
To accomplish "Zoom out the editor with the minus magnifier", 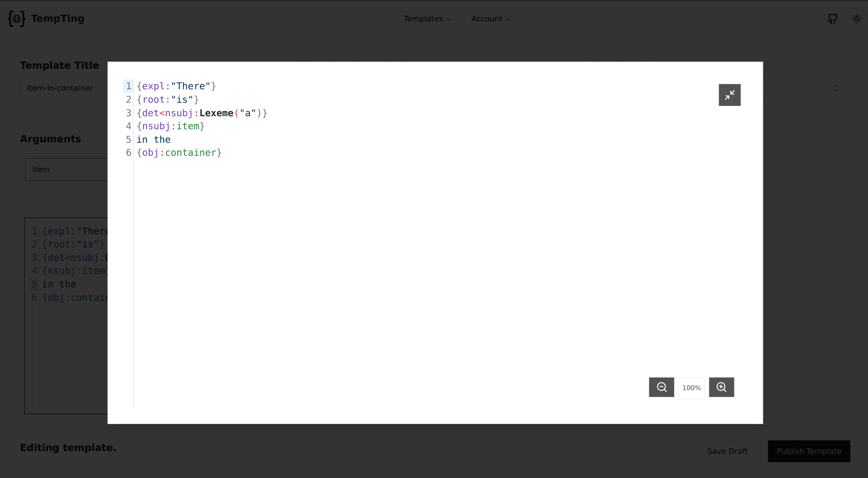I will [x=661, y=387].
